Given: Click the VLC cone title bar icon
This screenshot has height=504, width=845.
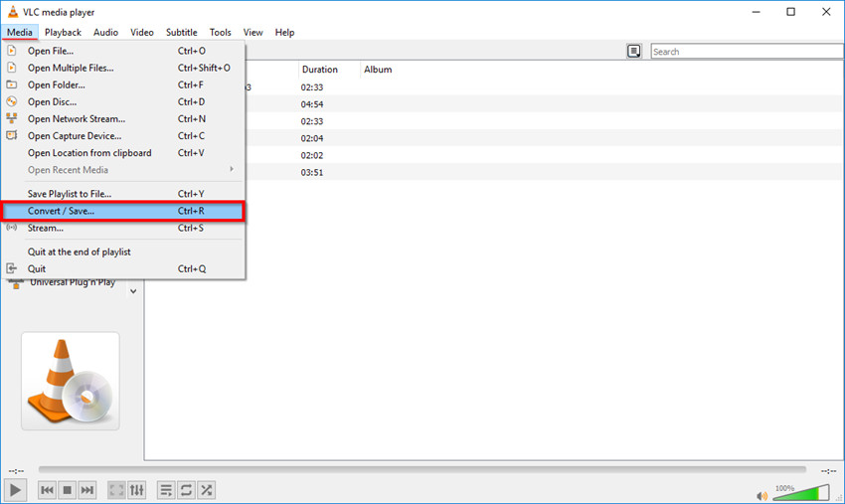Looking at the screenshot, I should coord(12,12).
